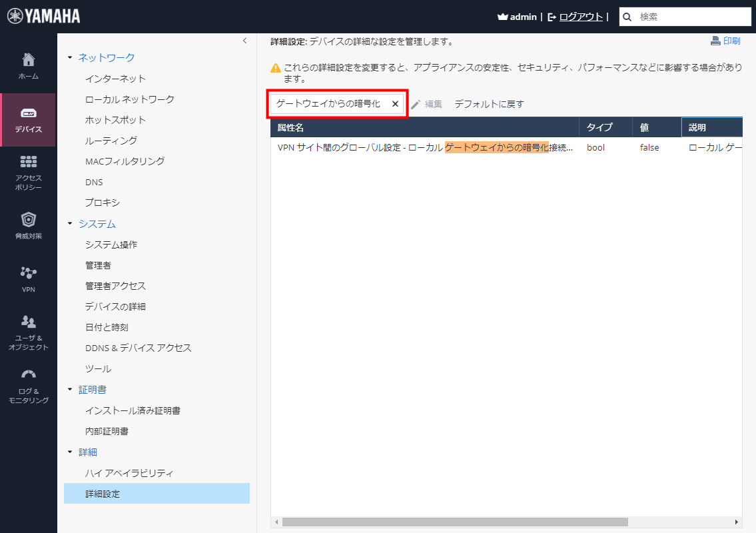Click the search magnifier icon
Viewport: 756px width, 533px height.
click(627, 16)
